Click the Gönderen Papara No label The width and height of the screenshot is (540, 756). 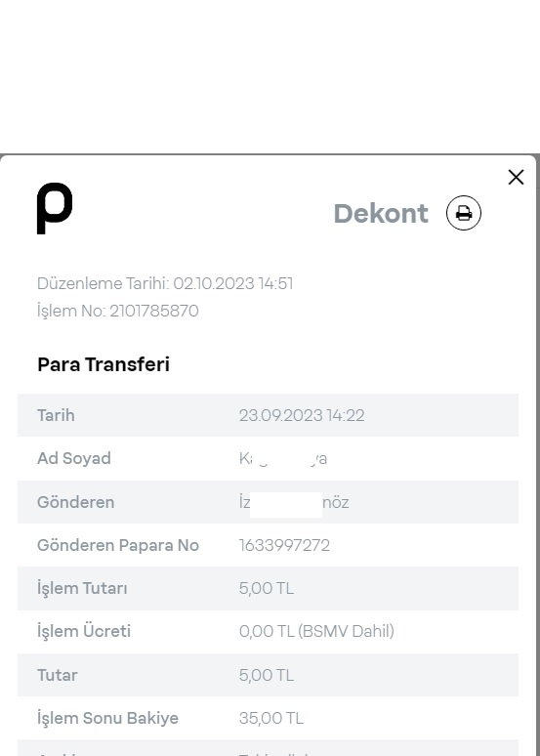click(x=118, y=545)
